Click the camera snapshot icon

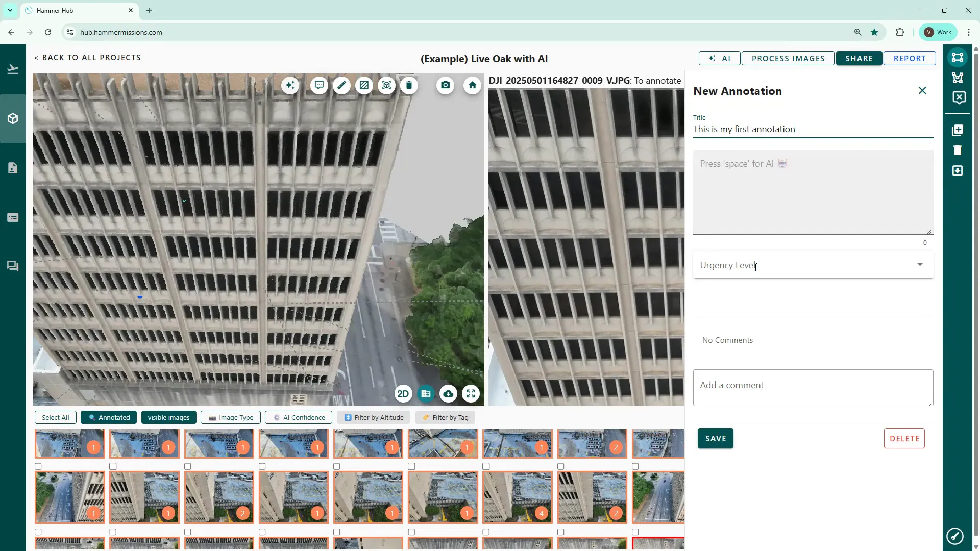(x=446, y=85)
